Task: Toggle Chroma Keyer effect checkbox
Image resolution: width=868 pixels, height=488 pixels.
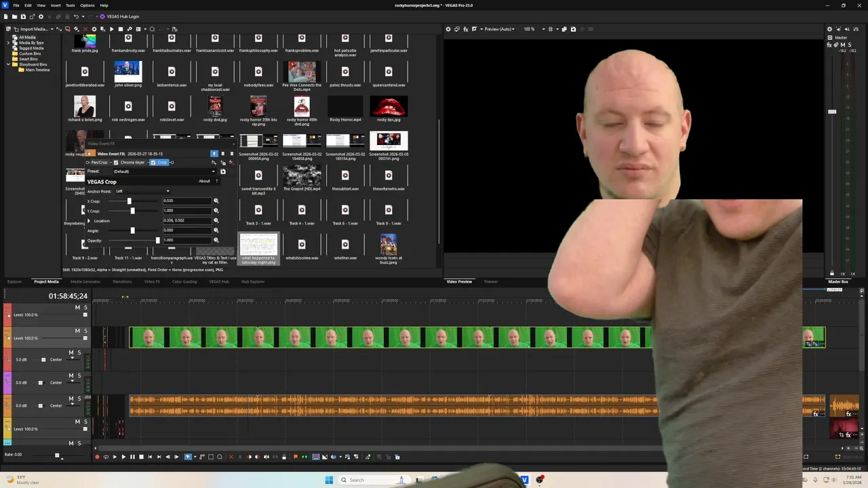Action: [x=116, y=163]
